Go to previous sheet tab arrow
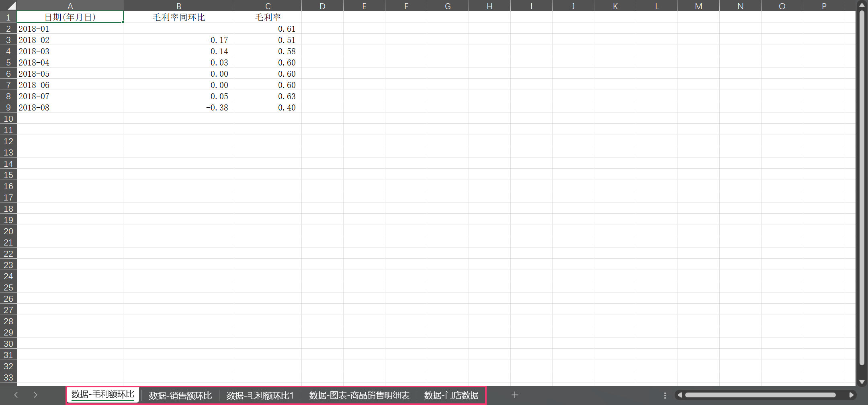Viewport: 868px width, 405px height. tap(16, 395)
